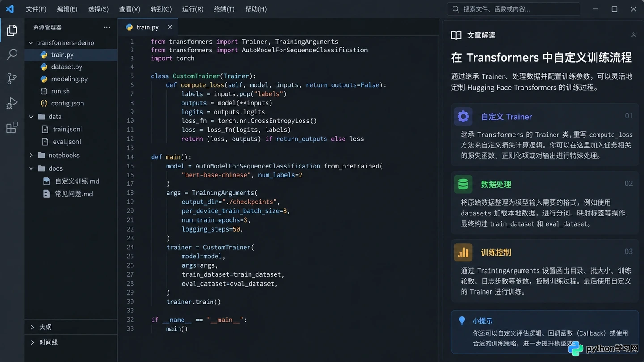Close the train.py editor tab

[x=170, y=27]
